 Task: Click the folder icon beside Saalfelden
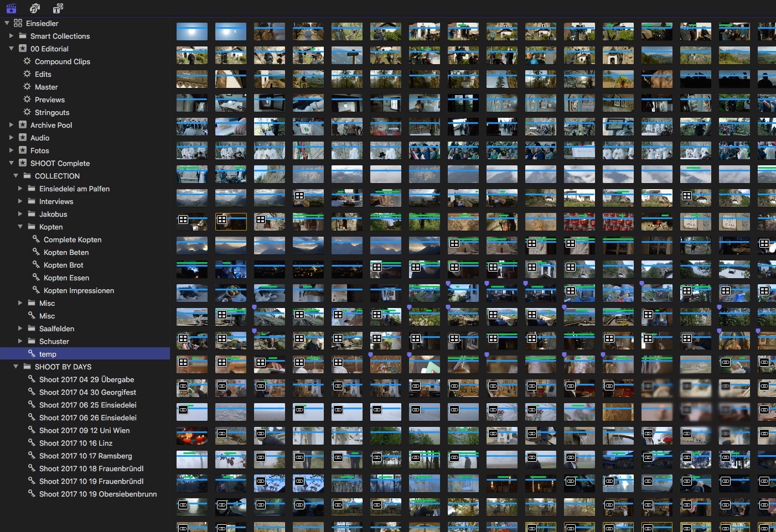coord(31,328)
